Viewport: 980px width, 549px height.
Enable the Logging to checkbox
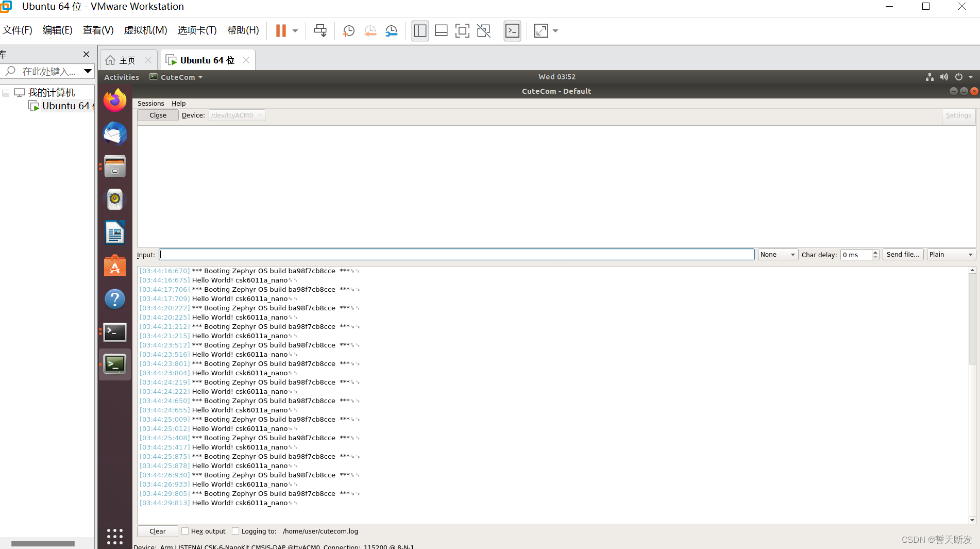[235, 531]
